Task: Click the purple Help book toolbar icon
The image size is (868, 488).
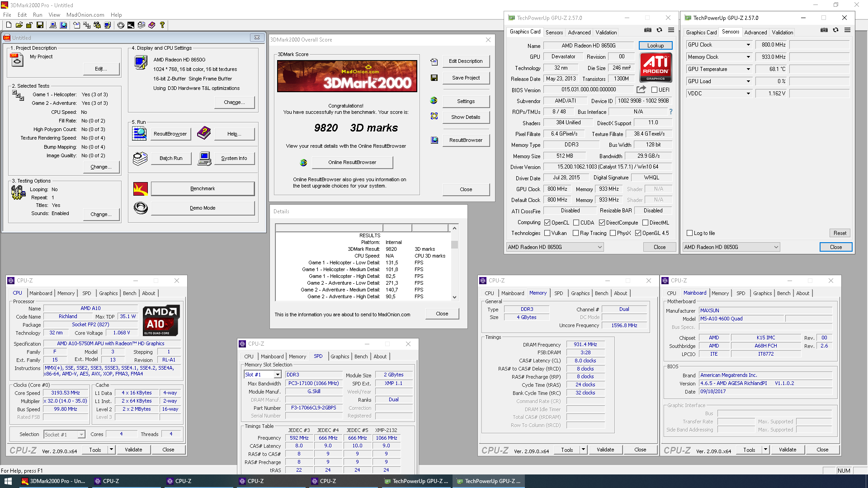Action: click(x=151, y=25)
